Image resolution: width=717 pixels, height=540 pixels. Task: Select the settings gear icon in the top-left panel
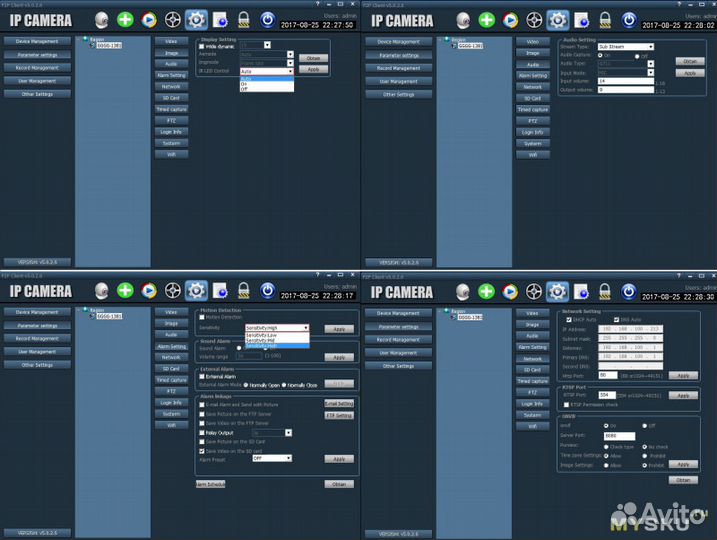point(196,19)
